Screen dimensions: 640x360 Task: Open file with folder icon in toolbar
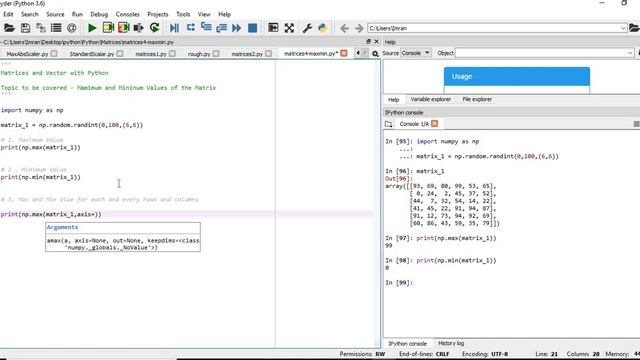click(x=9, y=28)
